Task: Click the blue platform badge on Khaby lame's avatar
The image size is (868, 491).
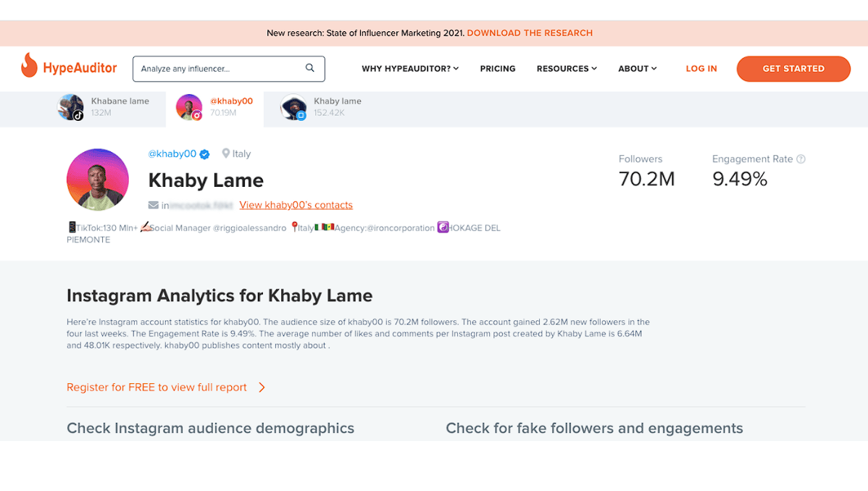Action: [x=302, y=115]
